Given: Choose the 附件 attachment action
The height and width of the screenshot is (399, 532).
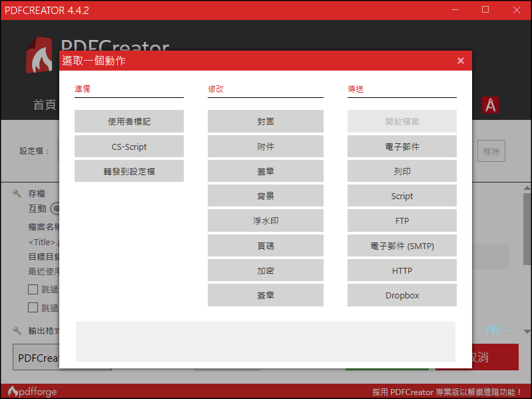Looking at the screenshot, I should (x=265, y=147).
